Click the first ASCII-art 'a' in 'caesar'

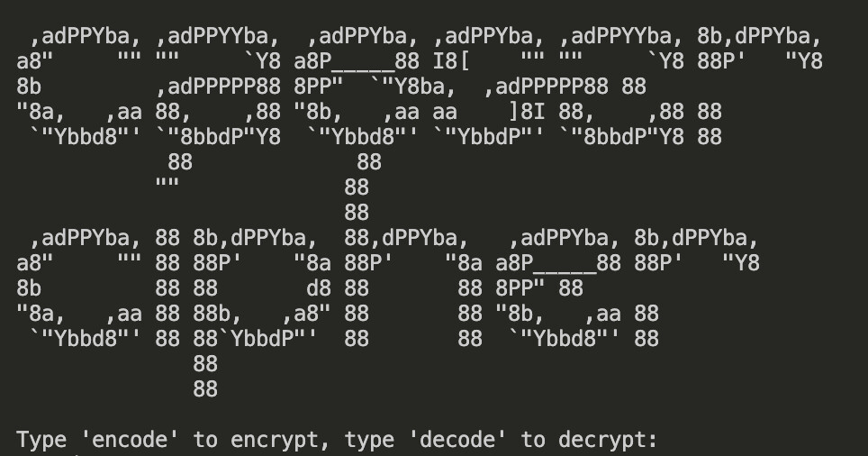click(218, 86)
